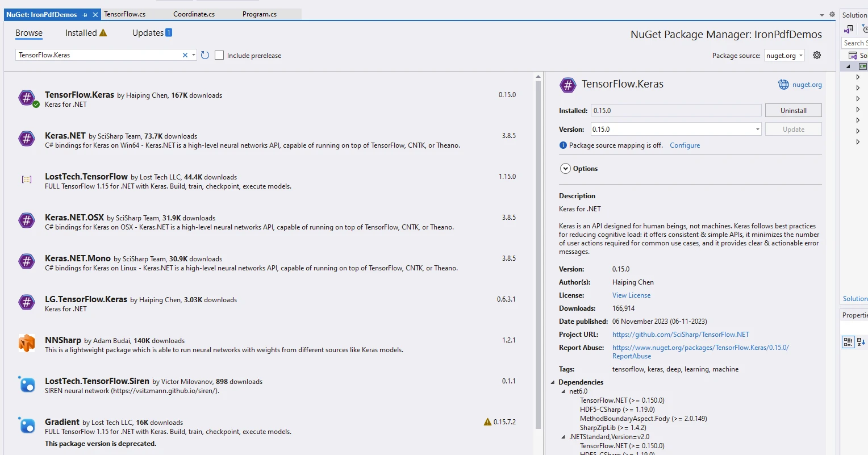Click the SharpZipLib (>= 1.4.2) dependency
Image resolution: width=868 pixels, height=455 pixels.
613,428
